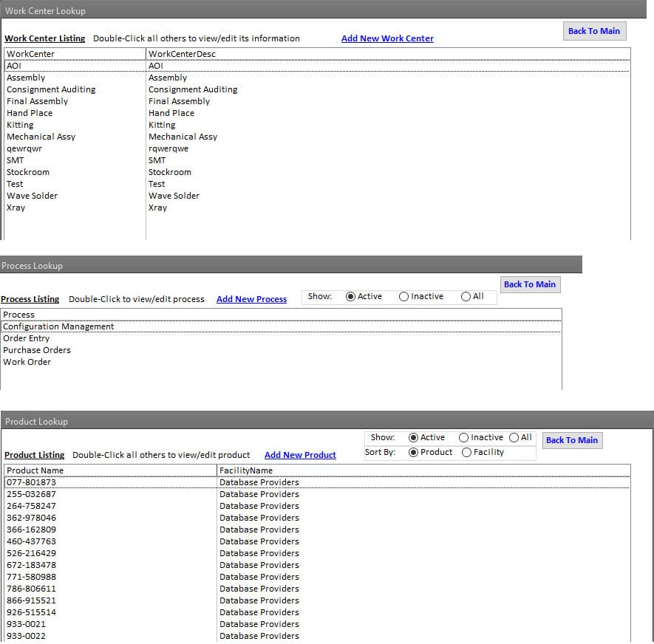
Task: Click the Product Name column header
Action: click(111, 470)
